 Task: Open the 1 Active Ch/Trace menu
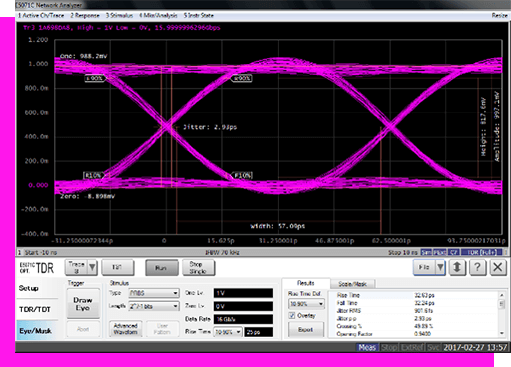coord(41,15)
